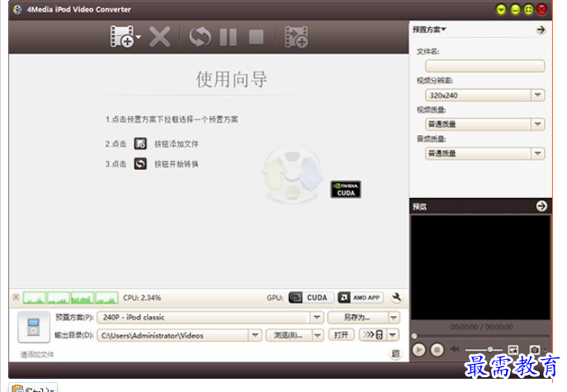The width and height of the screenshot is (567, 392).
Task: Open output directory path dropdown
Action: [254, 335]
